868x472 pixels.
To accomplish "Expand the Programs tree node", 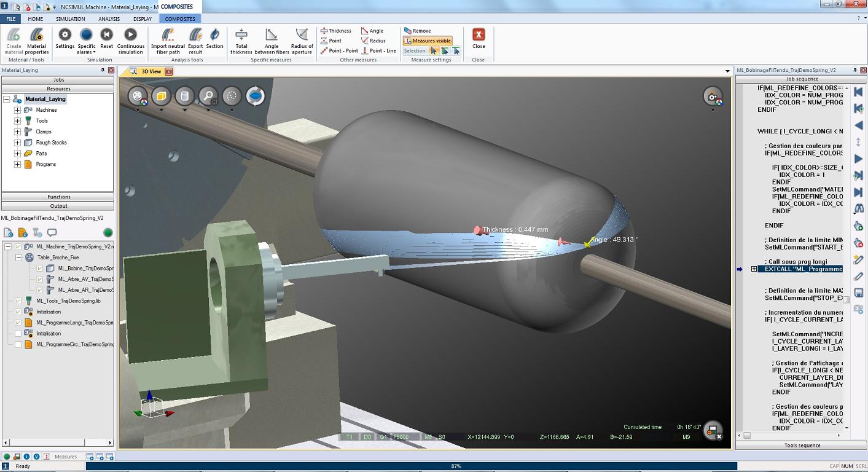I will click(x=17, y=164).
